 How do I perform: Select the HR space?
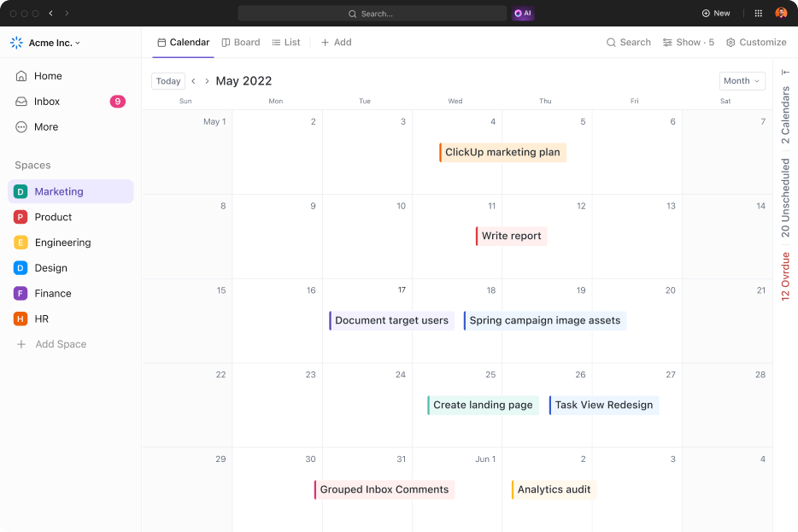pos(71,319)
